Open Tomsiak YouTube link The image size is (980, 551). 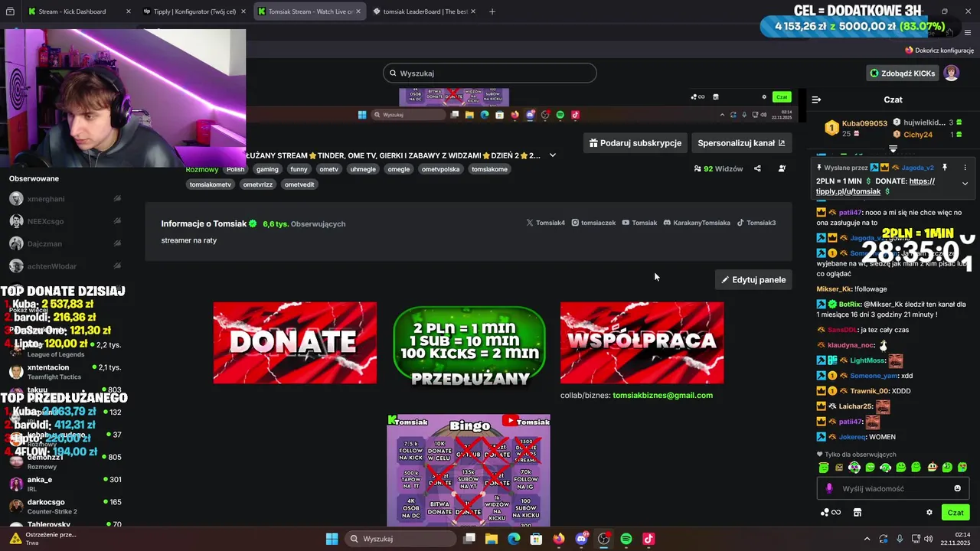(x=639, y=223)
